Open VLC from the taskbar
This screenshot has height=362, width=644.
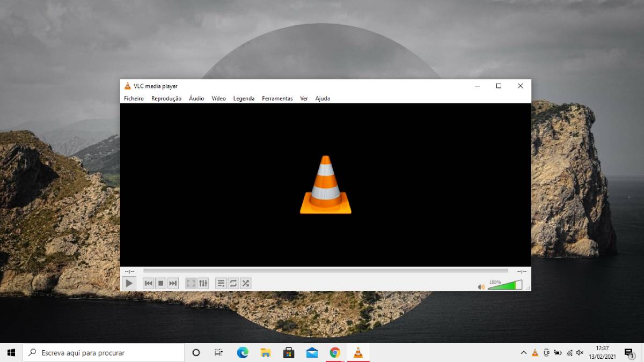point(358,352)
